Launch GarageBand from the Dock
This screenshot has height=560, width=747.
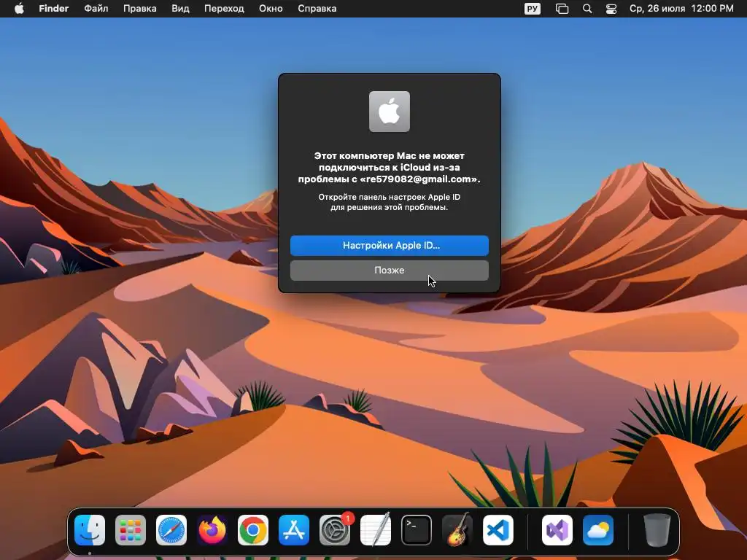[x=457, y=530]
